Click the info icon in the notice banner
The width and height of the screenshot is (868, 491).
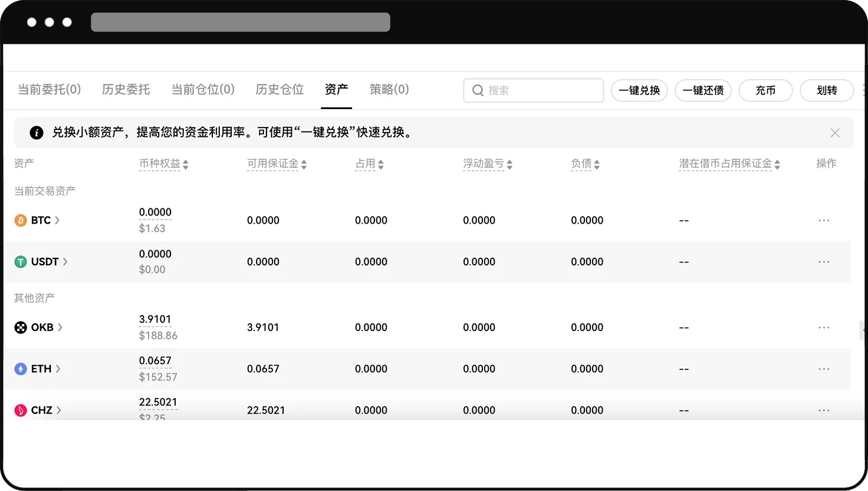coord(37,133)
